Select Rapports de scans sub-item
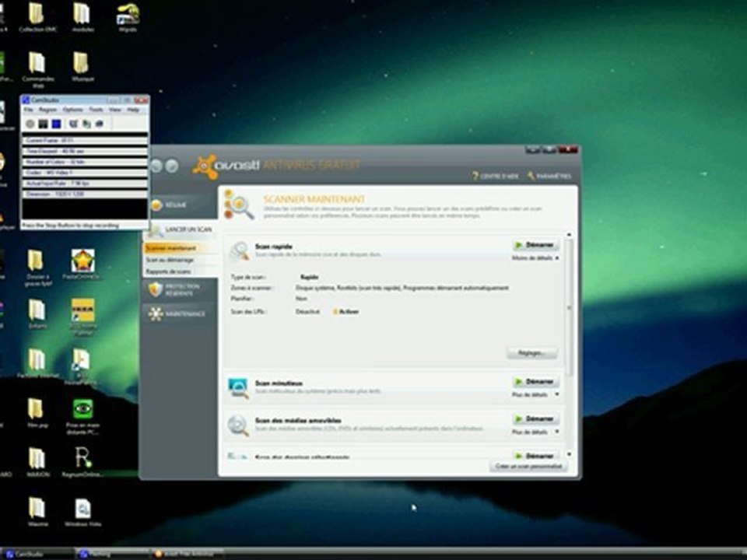 [168, 271]
